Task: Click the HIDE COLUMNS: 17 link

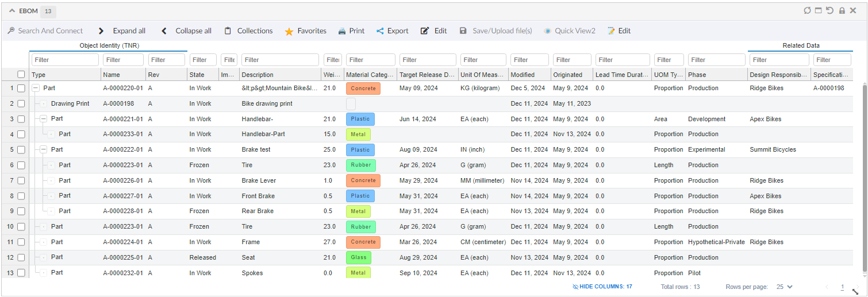Action: [602, 287]
